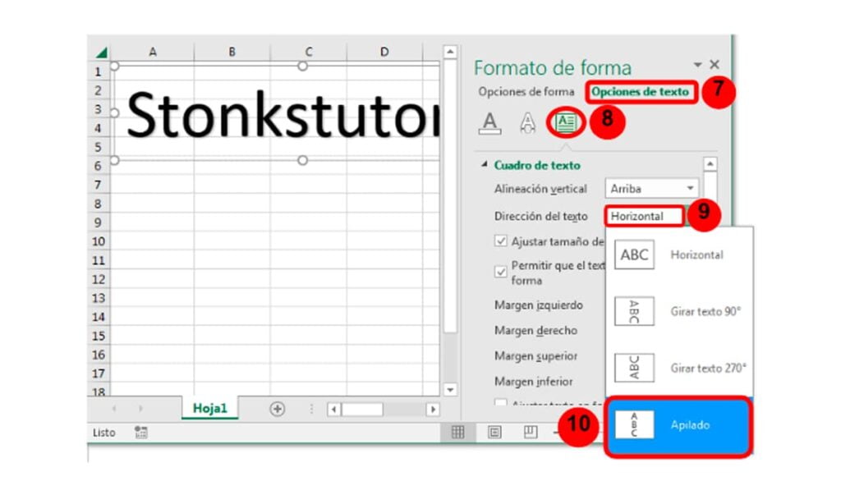The image size is (841, 504).
Task: Click the format pane scroll up arrow
Action: tap(710, 163)
